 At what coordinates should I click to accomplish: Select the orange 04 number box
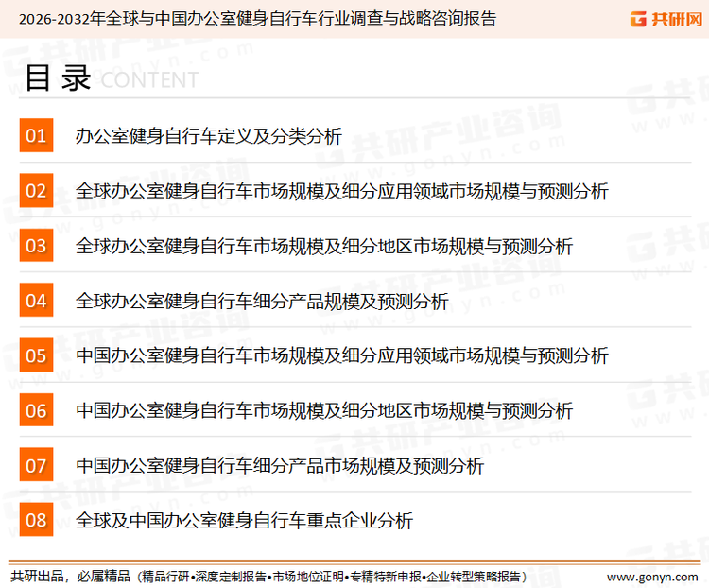[36, 300]
